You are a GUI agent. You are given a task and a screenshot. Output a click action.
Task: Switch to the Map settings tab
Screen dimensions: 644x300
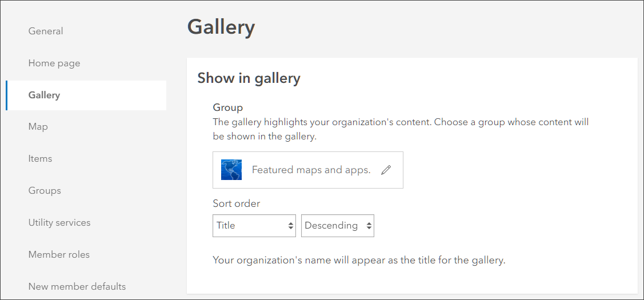coord(38,126)
